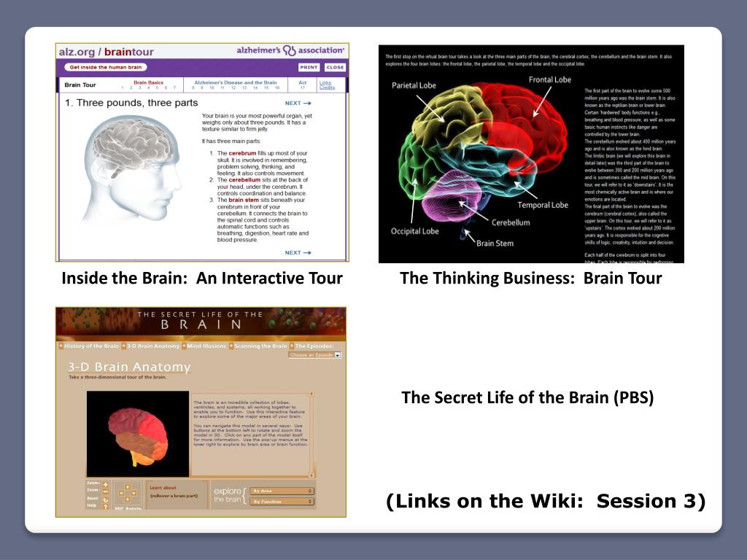Click caption The Secret Life of the Brain (PBS)
This screenshot has width=747, height=560.
pyautogui.click(x=527, y=397)
